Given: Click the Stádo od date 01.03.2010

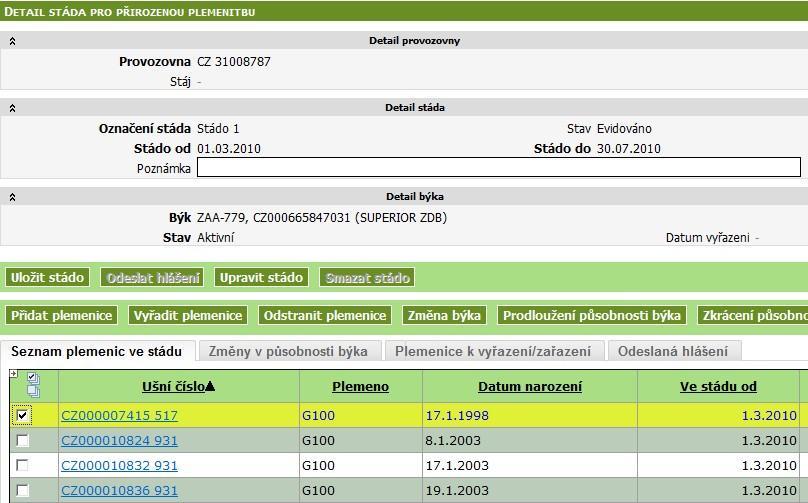Looking at the screenshot, I should (x=229, y=149).
